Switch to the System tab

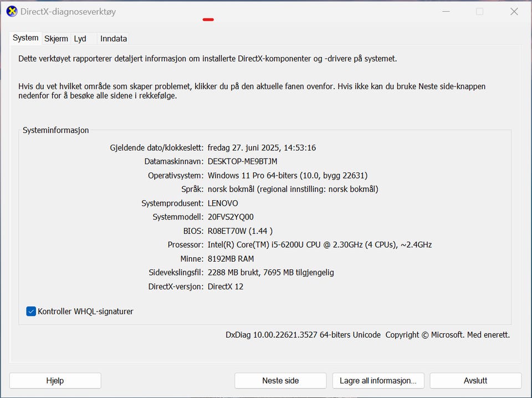[x=25, y=38]
